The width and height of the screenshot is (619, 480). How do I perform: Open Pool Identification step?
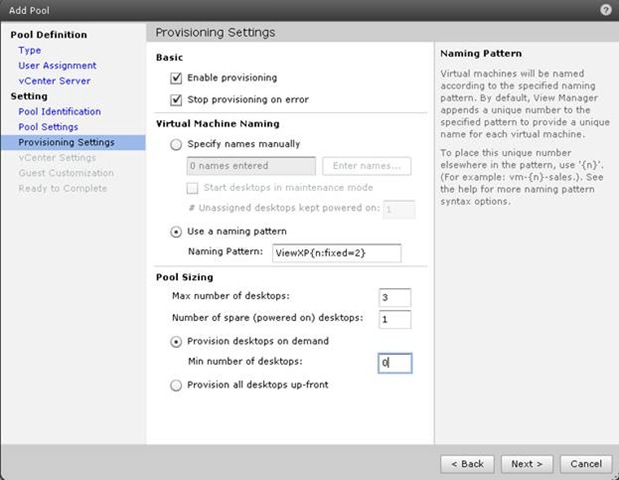pos(60,112)
